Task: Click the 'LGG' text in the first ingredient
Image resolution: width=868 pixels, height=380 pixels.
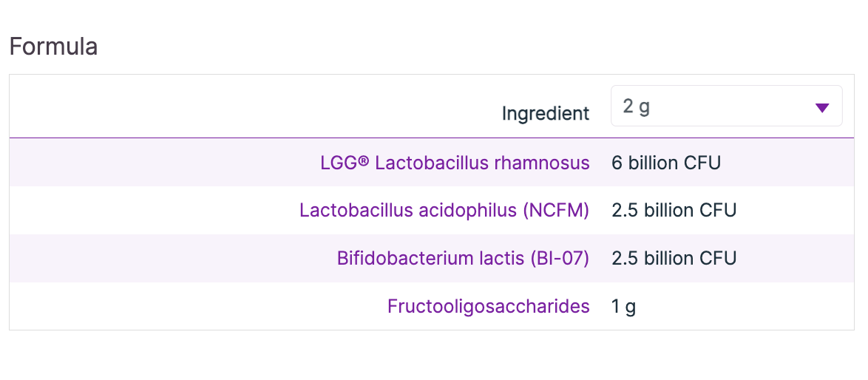Action: (x=338, y=163)
